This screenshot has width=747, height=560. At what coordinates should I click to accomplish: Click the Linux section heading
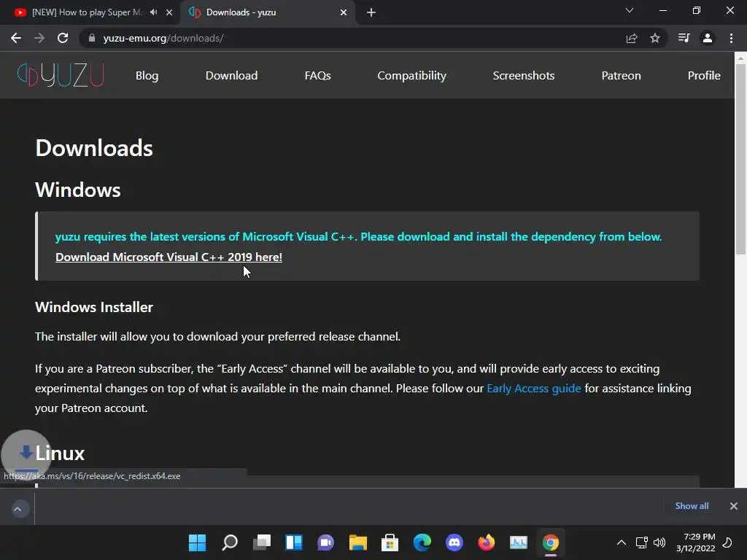[60, 454]
